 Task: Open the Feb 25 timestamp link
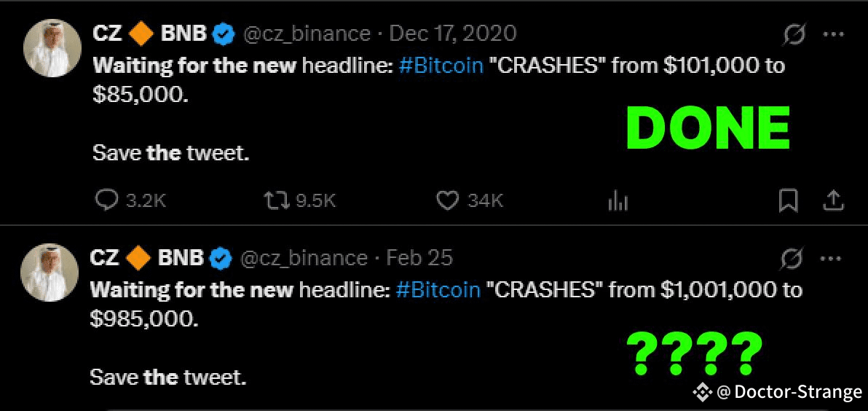coord(419,258)
